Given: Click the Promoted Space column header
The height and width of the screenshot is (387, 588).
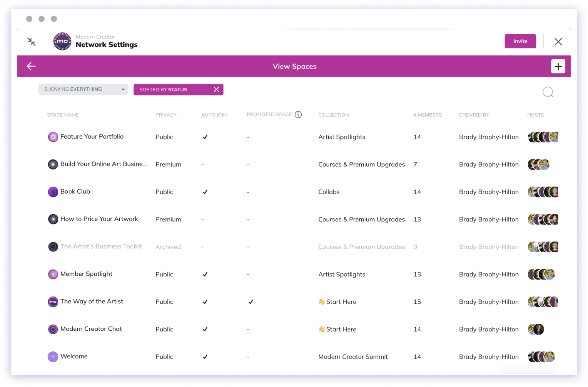Looking at the screenshot, I should pyautogui.click(x=269, y=114).
